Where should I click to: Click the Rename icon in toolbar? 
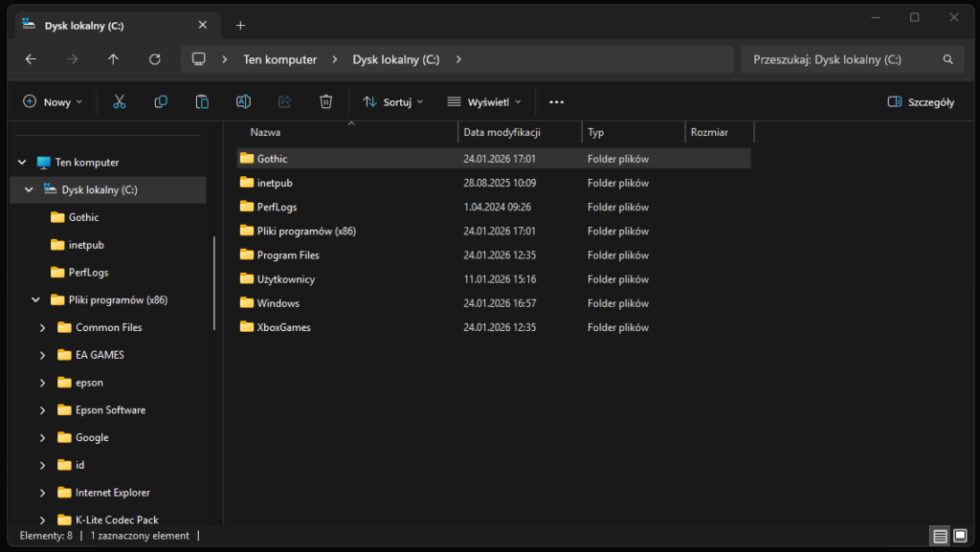243,101
